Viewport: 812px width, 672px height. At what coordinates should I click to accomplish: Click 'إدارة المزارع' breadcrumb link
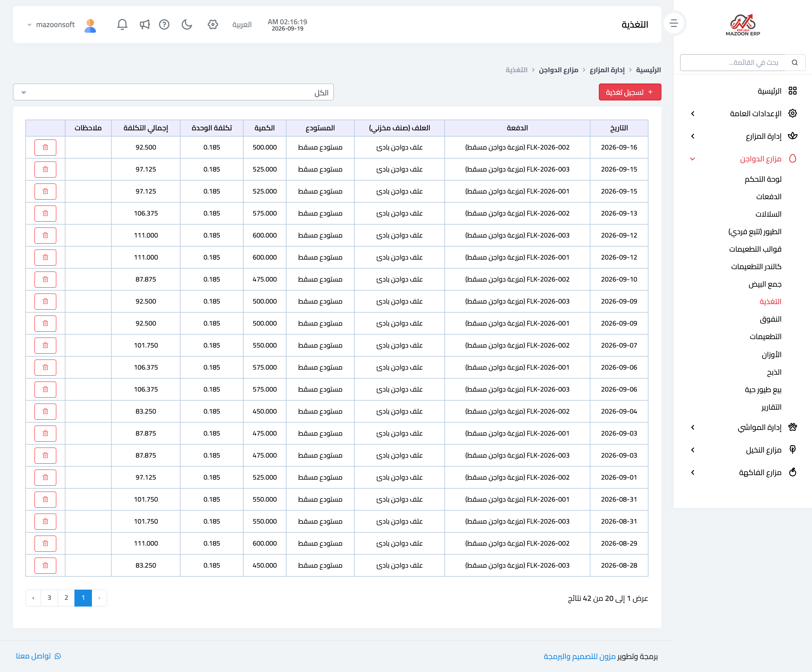tap(607, 70)
